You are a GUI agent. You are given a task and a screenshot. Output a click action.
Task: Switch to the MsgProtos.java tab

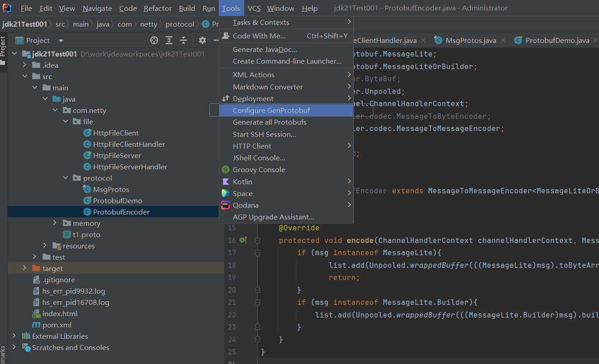(471, 40)
